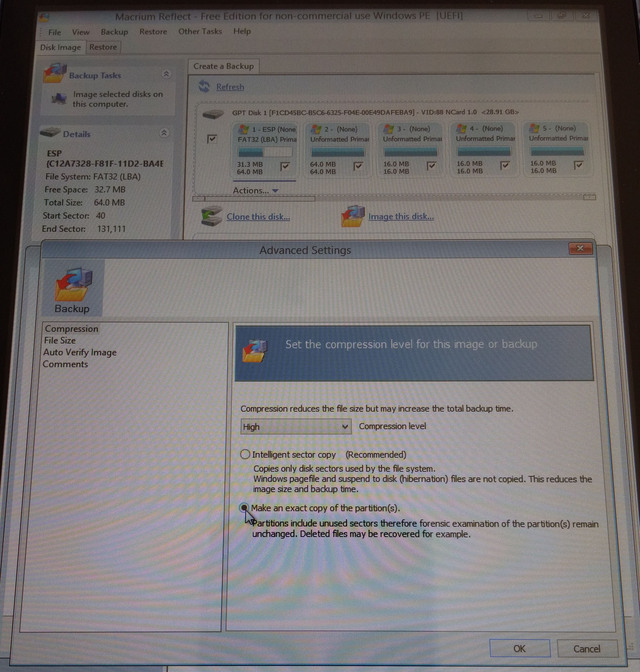Open the View menu
This screenshot has height=672, width=640.
(x=81, y=32)
